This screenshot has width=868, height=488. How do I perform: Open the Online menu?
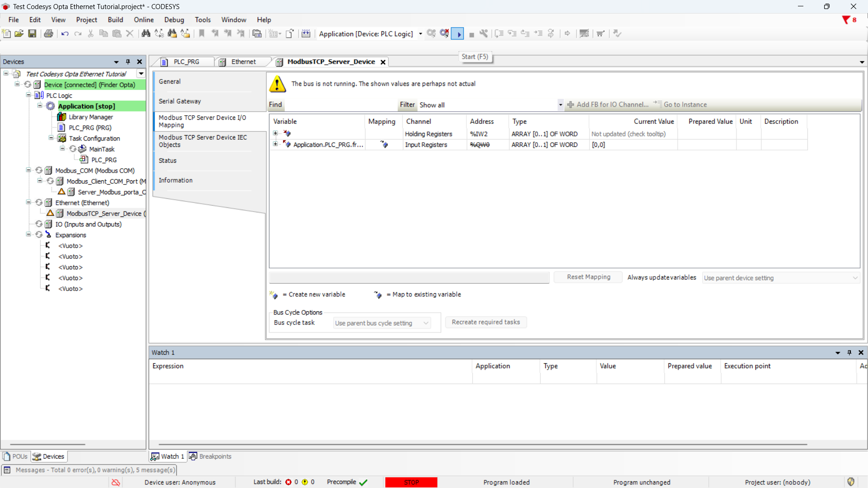[143, 20]
